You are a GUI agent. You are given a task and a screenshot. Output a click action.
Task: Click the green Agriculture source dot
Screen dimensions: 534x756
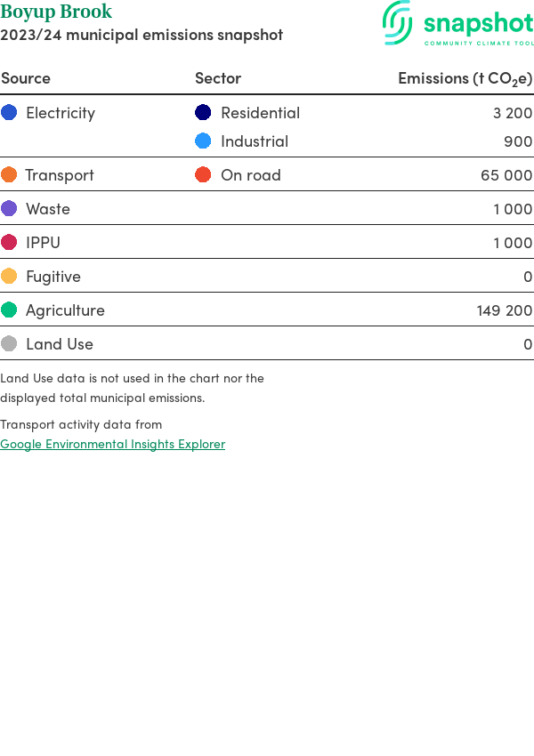tap(9, 310)
